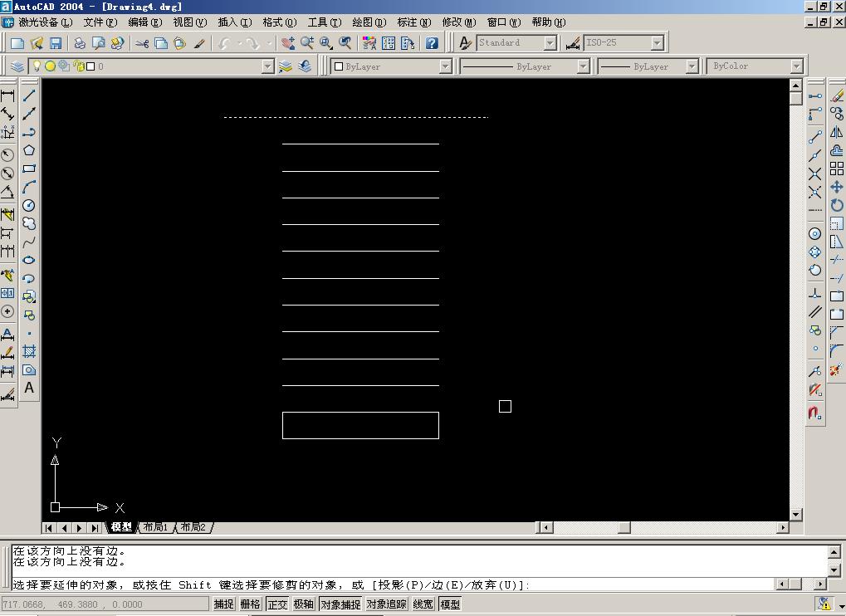846x616 pixels.
Task: Click the Linear Dimension tool
Action: [7, 96]
